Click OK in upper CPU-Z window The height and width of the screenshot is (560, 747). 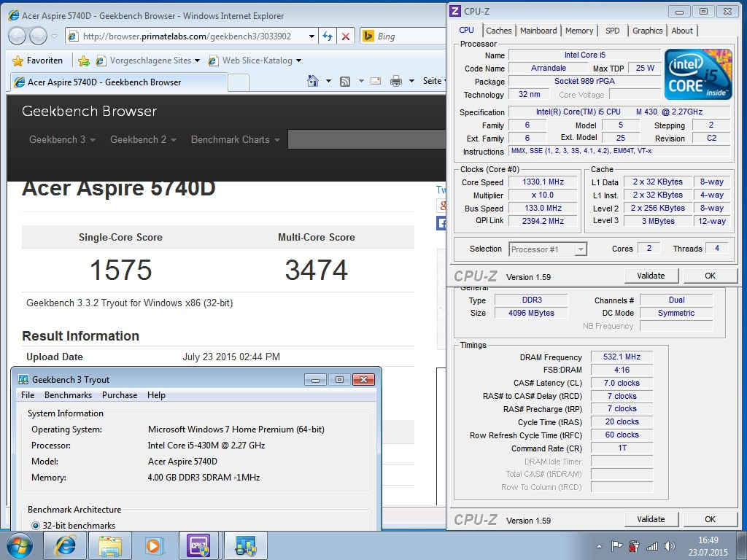(x=710, y=276)
